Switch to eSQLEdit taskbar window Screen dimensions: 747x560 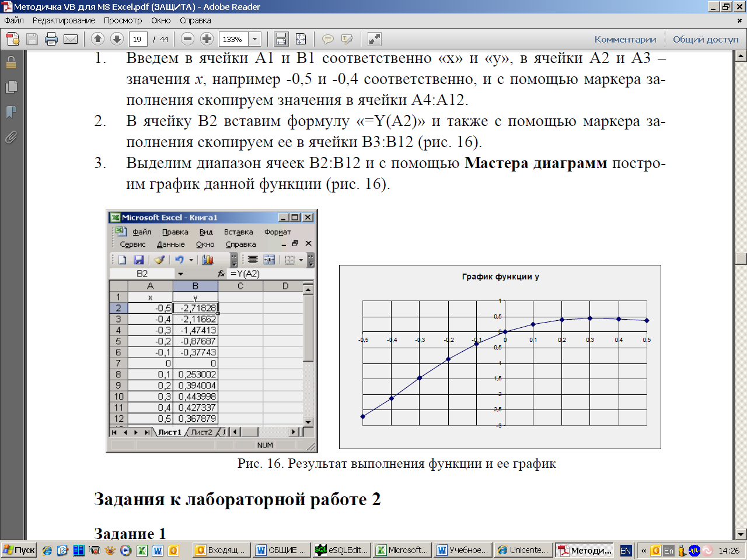pos(342,550)
